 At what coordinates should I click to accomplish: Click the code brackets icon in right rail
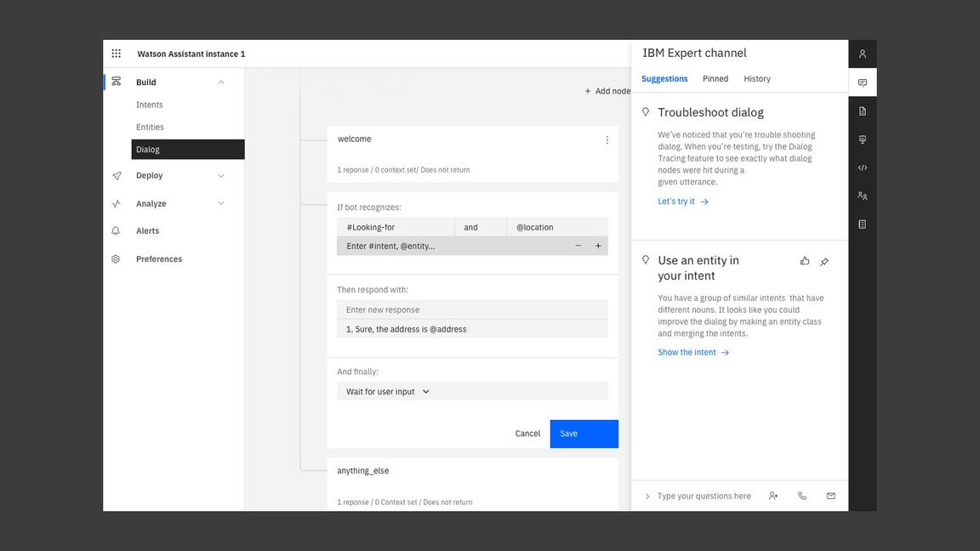click(862, 168)
